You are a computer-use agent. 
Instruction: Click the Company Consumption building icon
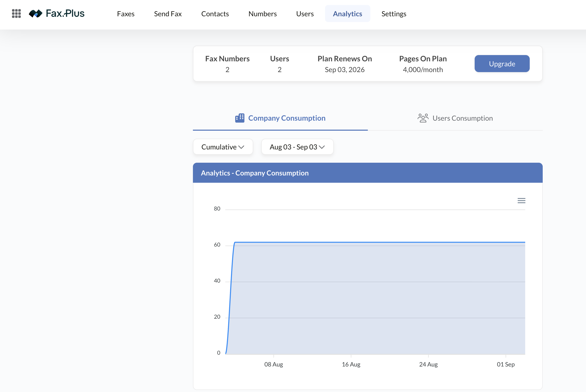(x=240, y=118)
